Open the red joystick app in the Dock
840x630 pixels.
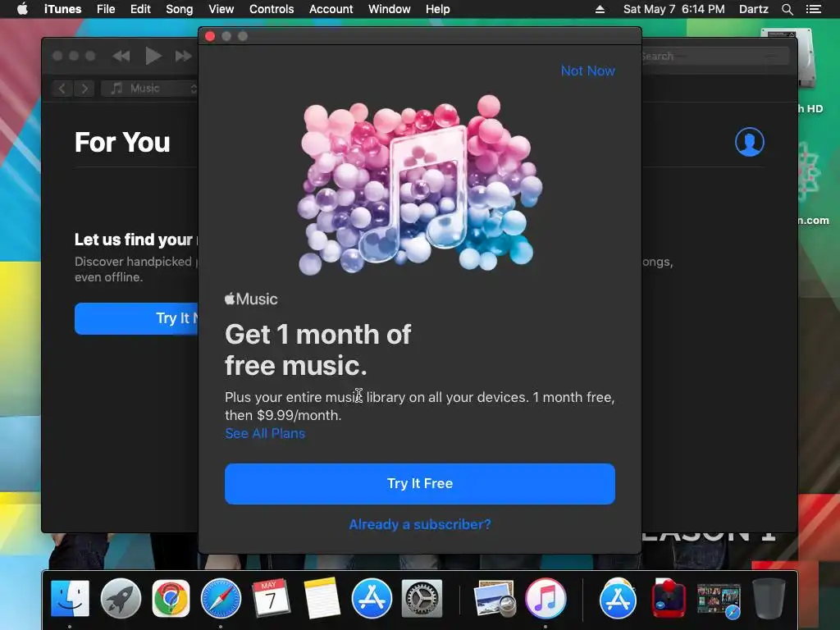click(x=668, y=598)
